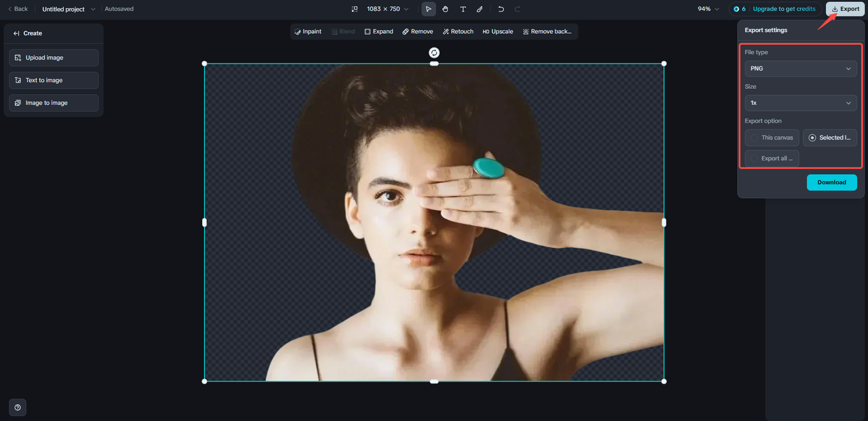868x421 pixels.
Task: Click the image on the canvas
Action: 434,222
